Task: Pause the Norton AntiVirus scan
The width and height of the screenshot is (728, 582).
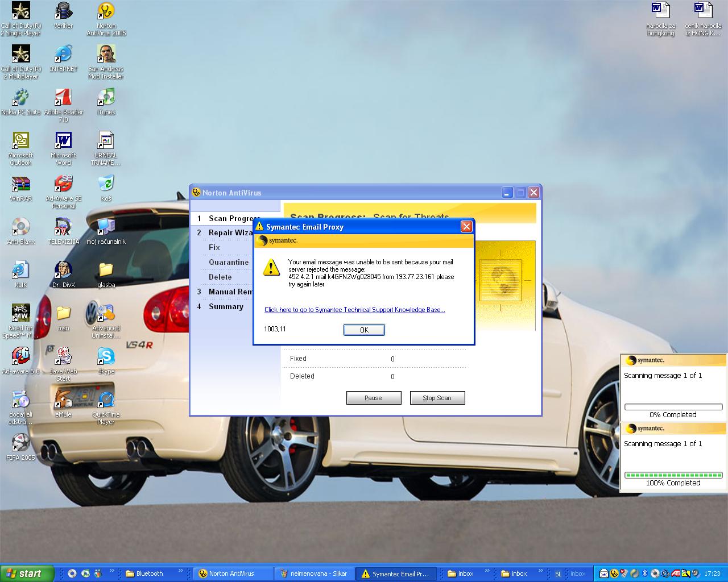Action: click(x=374, y=398)
